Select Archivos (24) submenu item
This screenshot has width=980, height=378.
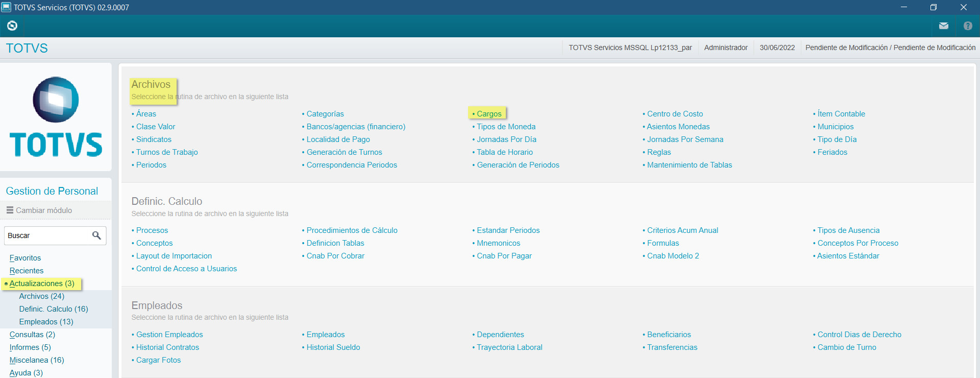tap(42, 296)
